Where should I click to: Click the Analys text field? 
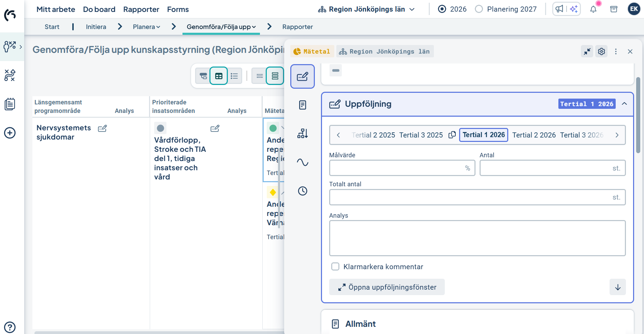[477, 238]
